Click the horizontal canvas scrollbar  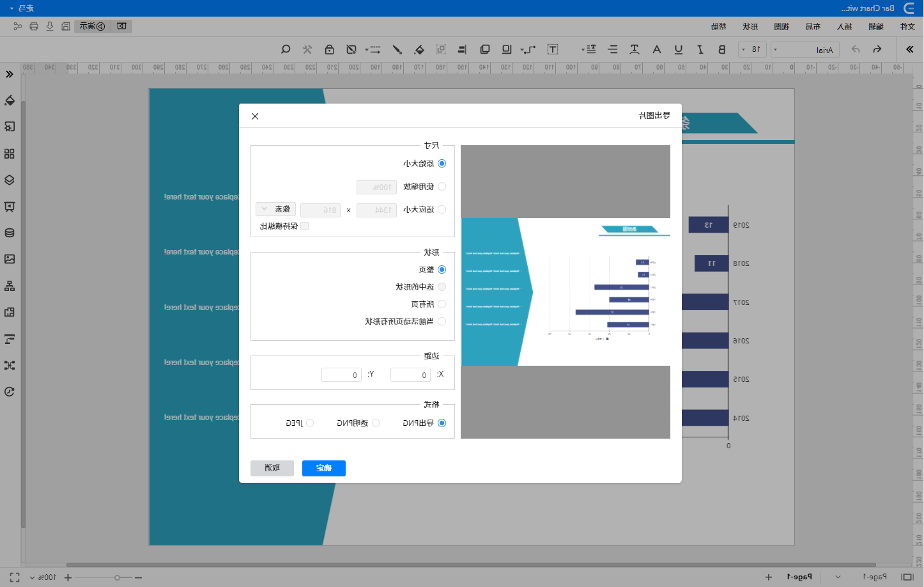[x=470, y=565]
